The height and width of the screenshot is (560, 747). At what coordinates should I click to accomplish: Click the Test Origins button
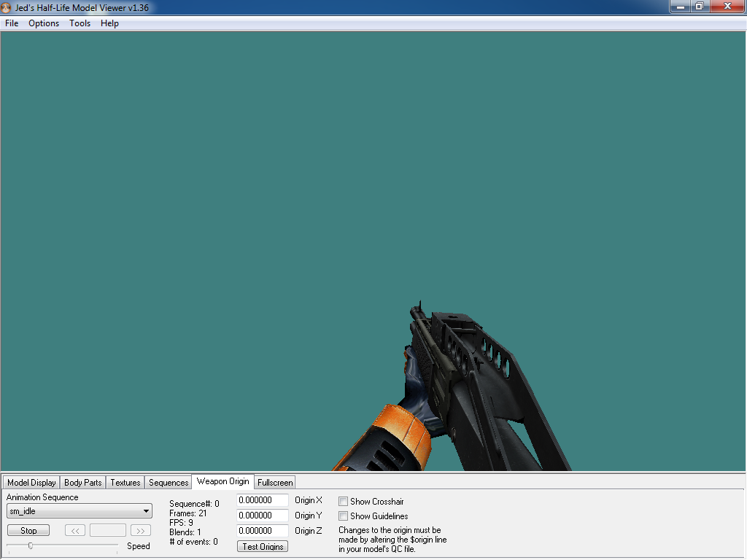[263, 546]
